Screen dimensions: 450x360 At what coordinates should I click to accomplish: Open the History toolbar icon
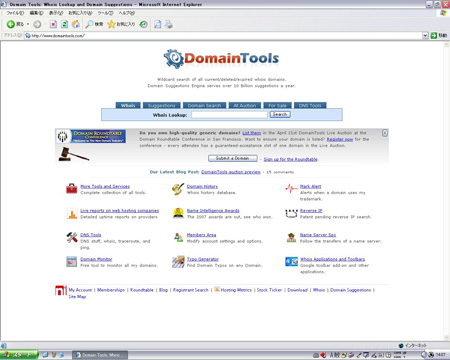pyautogui.click(x=144, y=24)
